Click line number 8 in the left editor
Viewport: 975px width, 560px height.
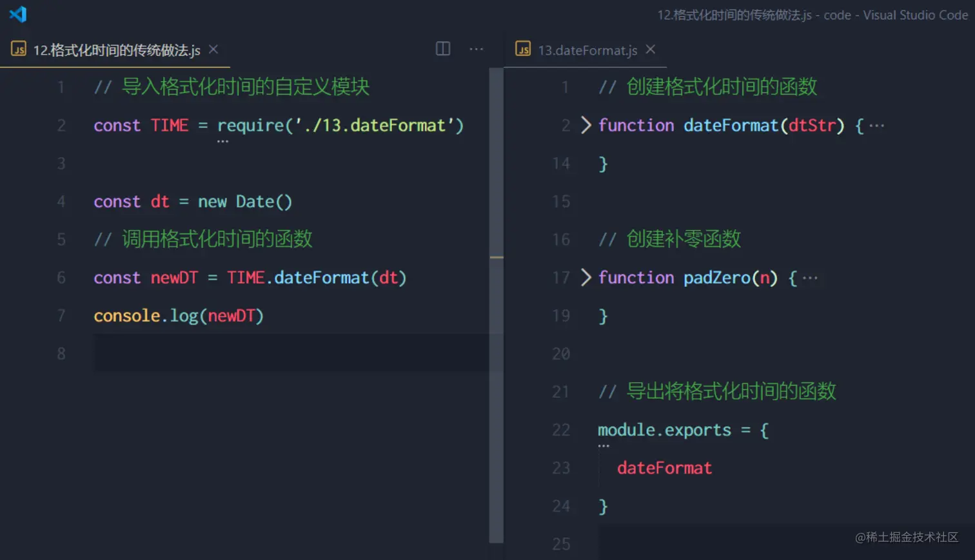click(61, 354)
